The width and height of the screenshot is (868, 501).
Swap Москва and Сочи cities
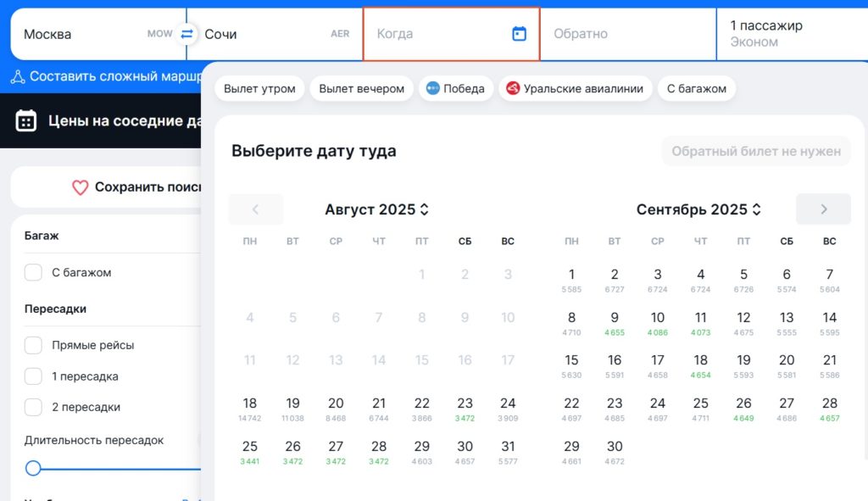[x=186, y=32]
